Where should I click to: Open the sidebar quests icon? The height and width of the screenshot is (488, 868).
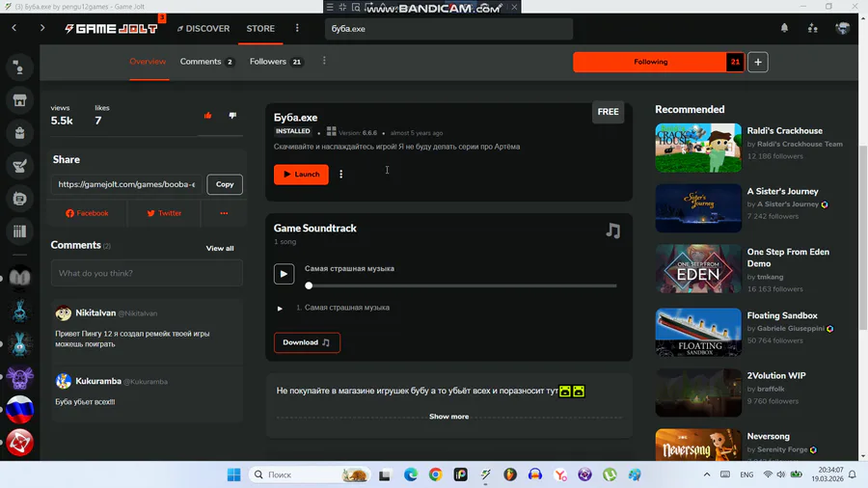(x=20, y=166)
